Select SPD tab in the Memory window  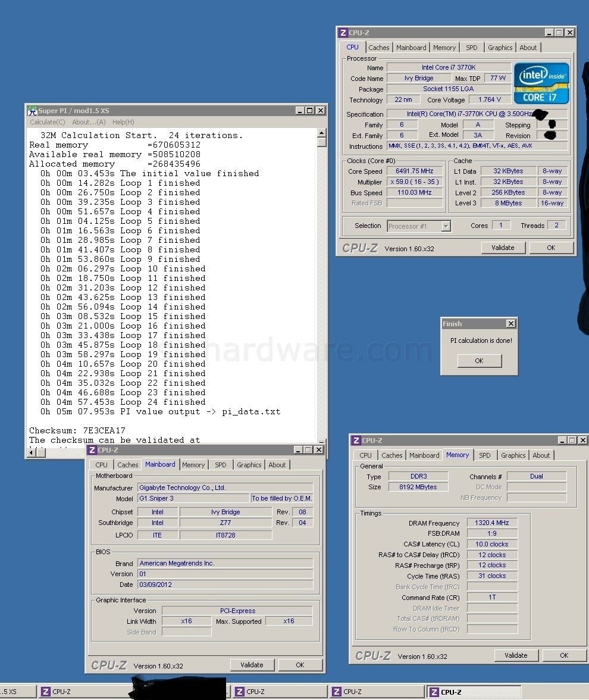[485, 455]
